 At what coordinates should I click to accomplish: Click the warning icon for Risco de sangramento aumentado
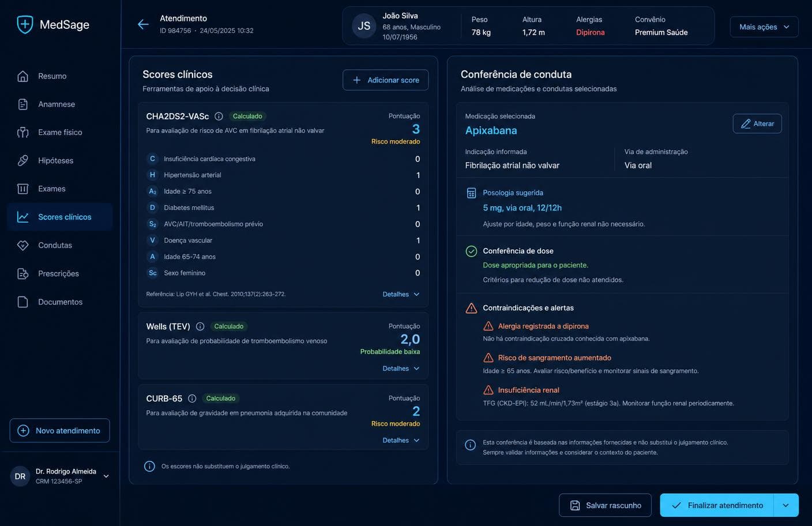(488, 358)
